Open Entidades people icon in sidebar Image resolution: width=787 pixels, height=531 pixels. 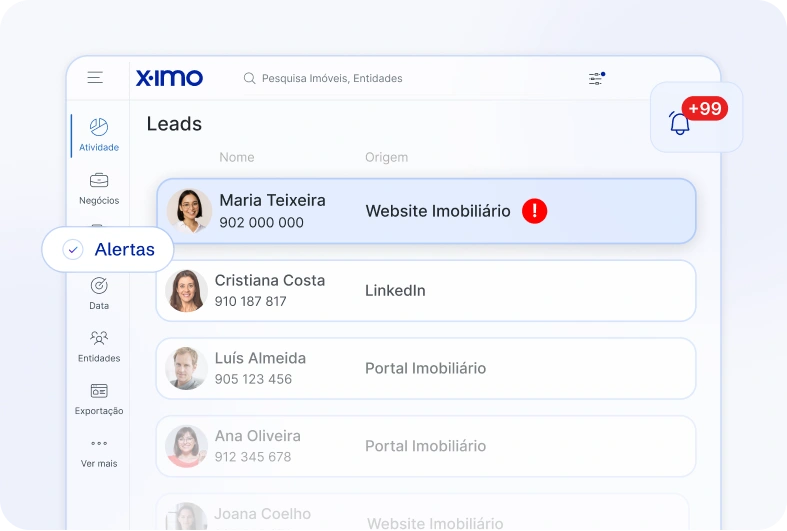point(99,338)
